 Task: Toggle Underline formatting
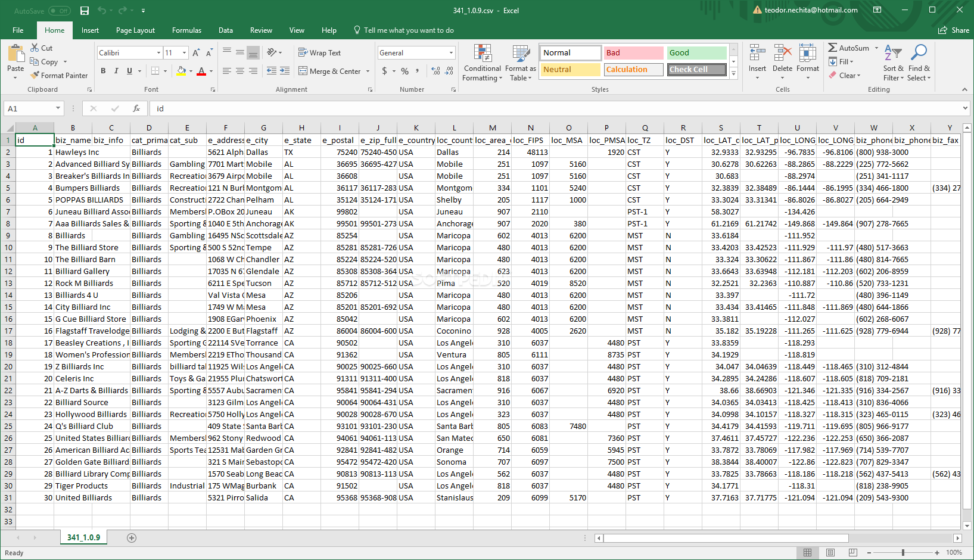pyautogui.click(x=129, y=71)
